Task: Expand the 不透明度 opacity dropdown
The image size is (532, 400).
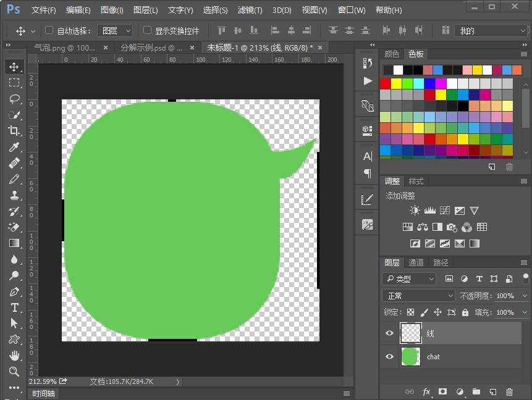Action: pyautogui.click(x=525, y=296)
